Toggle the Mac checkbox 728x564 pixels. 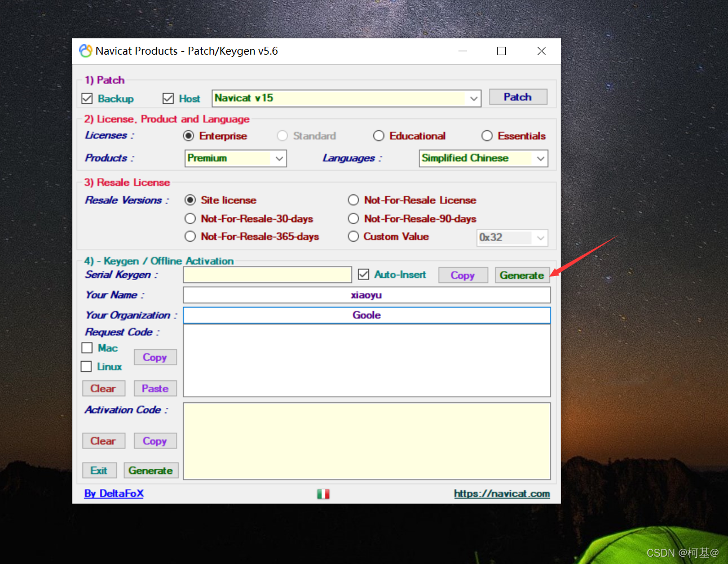87,348
